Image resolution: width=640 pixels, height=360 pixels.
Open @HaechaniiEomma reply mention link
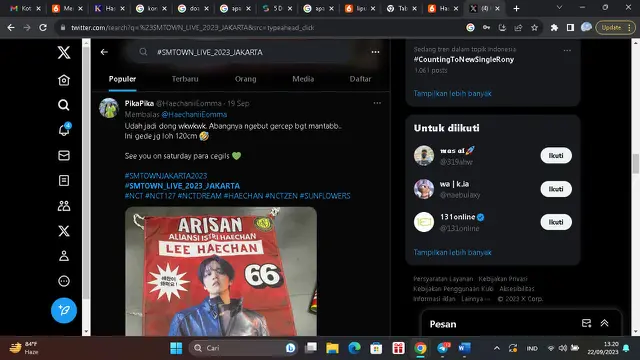click(x=194, y=115)
